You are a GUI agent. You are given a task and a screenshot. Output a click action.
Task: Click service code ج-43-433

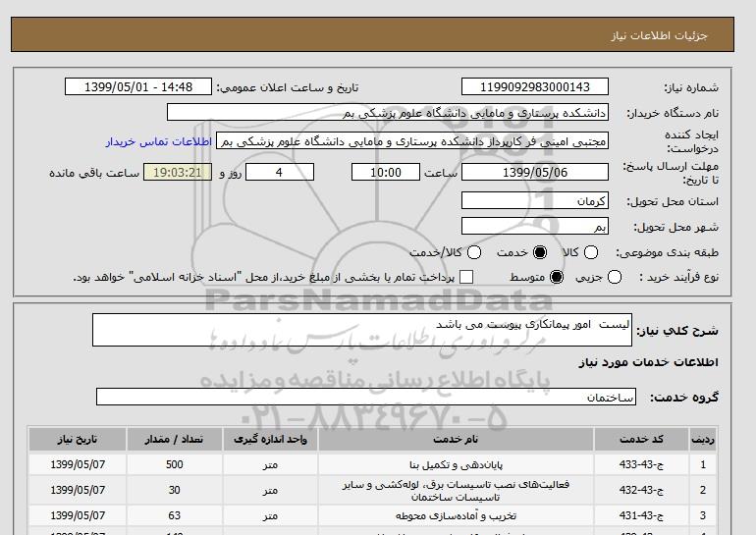(641, 464)
